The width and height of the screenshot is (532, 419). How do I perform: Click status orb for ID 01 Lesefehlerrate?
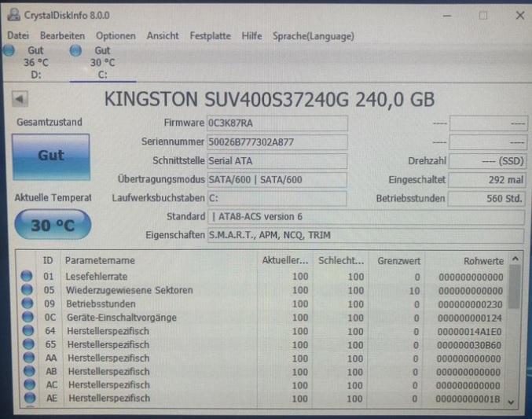(x=27, y=276)
